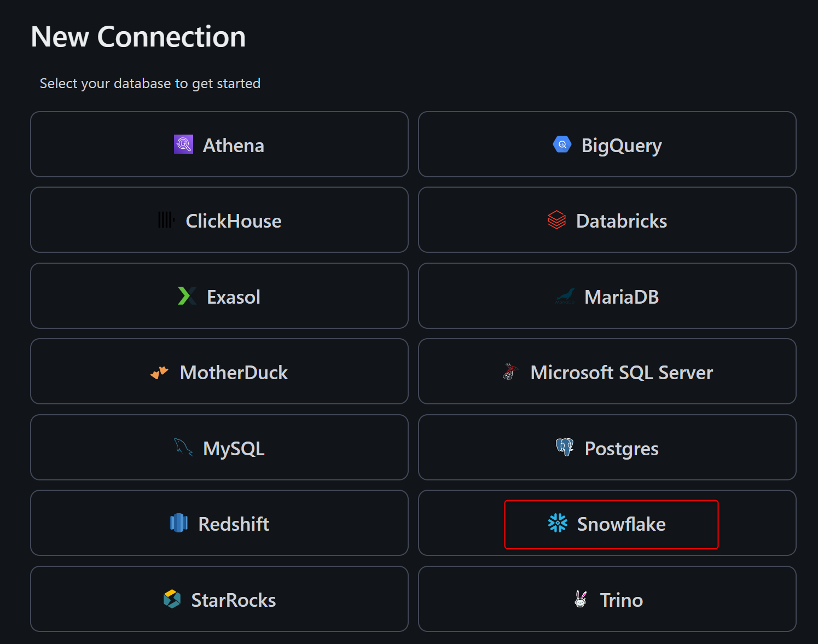Click the Redshift blue cylinder icon
818x644 pixels.
[178, 523]
